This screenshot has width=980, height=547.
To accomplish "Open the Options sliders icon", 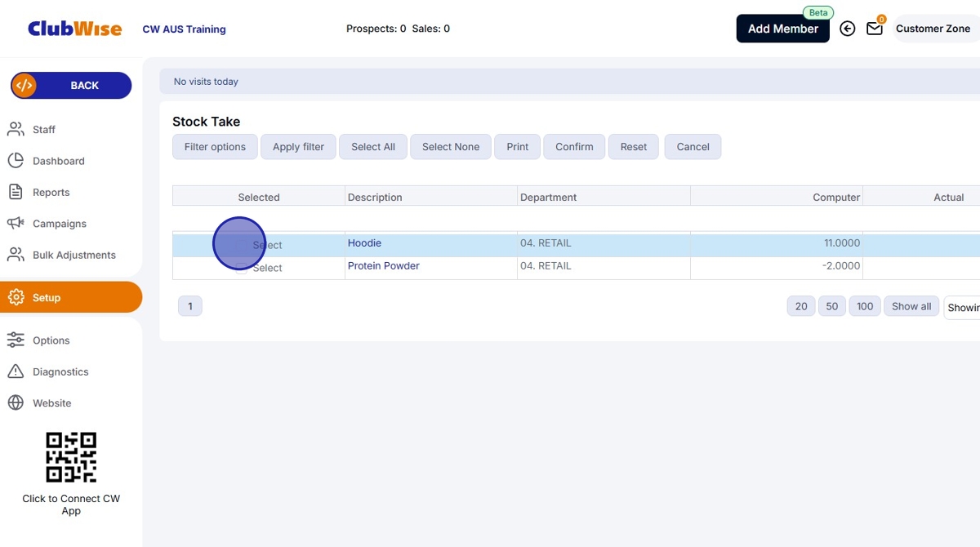I will coord(16,340).
